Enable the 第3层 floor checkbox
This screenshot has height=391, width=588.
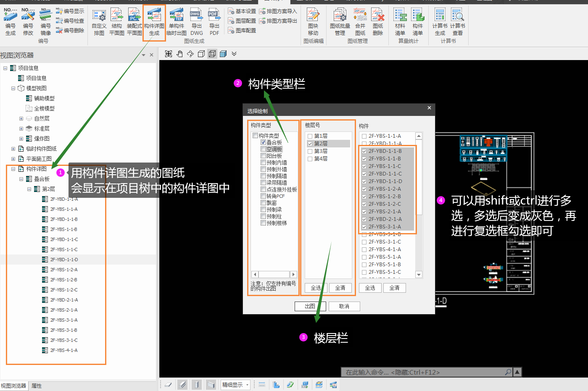click(310, 151)
